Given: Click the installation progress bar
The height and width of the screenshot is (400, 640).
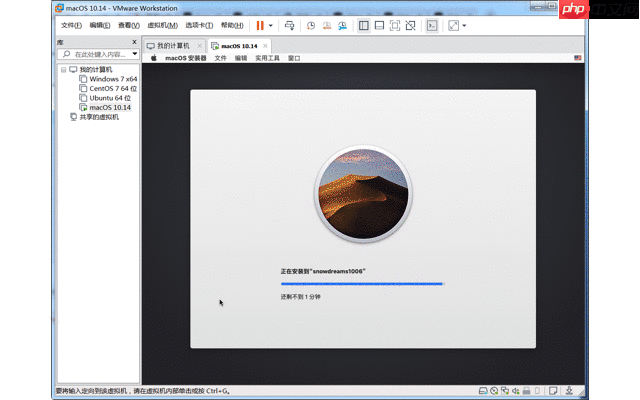Looking at the screenshot, I should coord(362,284).
